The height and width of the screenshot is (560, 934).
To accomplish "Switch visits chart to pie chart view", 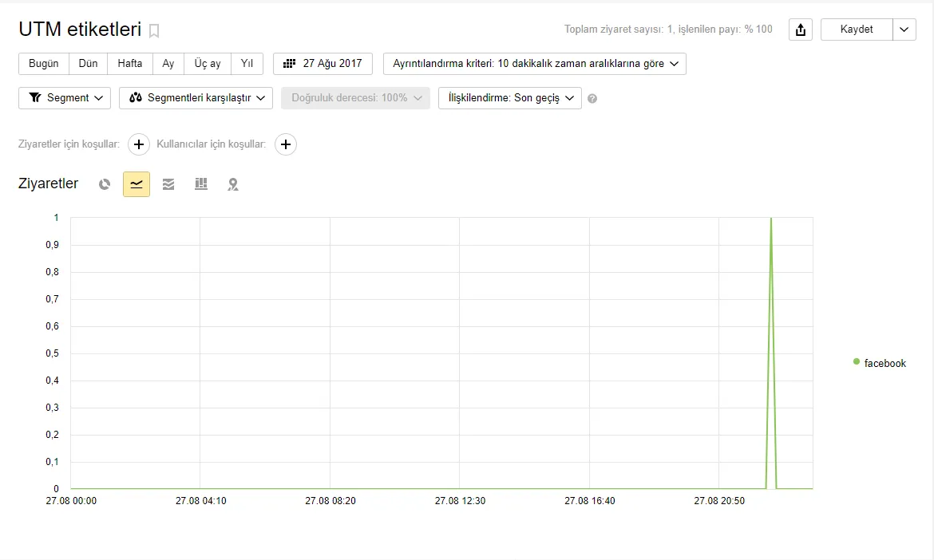I will tap(105, 183).
